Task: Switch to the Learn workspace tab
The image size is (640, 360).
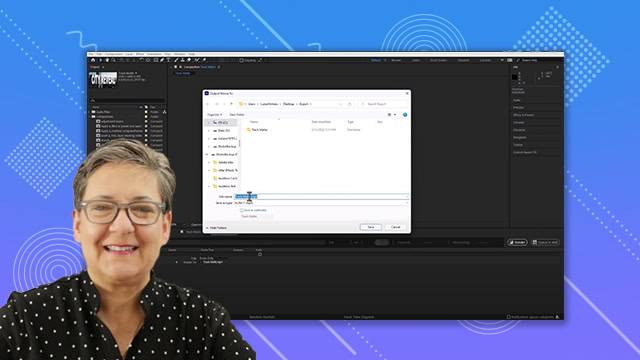Action: (x=416, y=60)
